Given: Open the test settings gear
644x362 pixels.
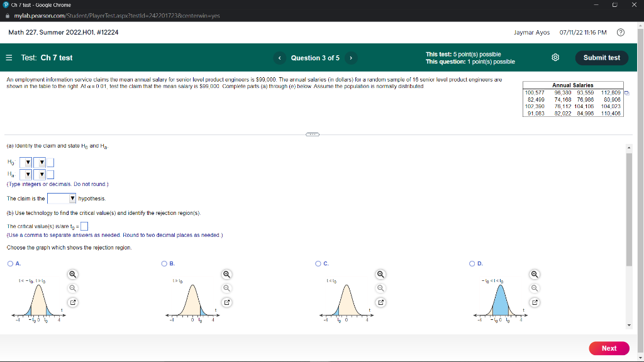Looking at the screenshot, I should [x=555, y=57].
